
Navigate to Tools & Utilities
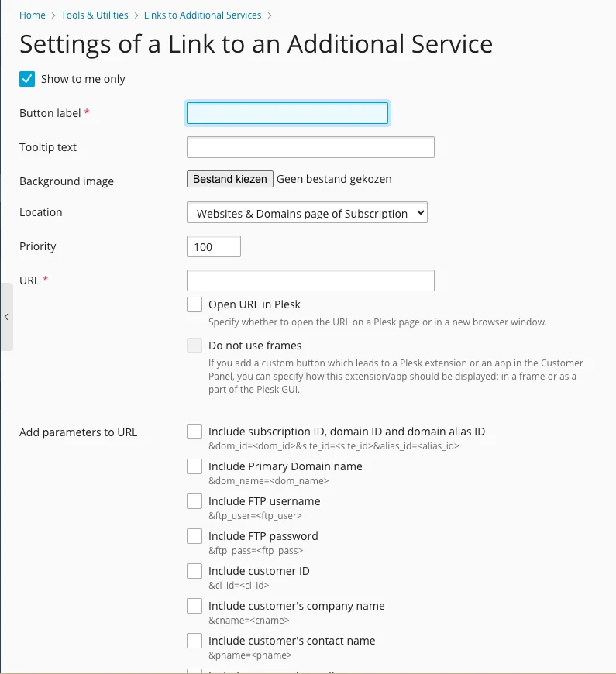pyautogui.click(x=94, y=15)
